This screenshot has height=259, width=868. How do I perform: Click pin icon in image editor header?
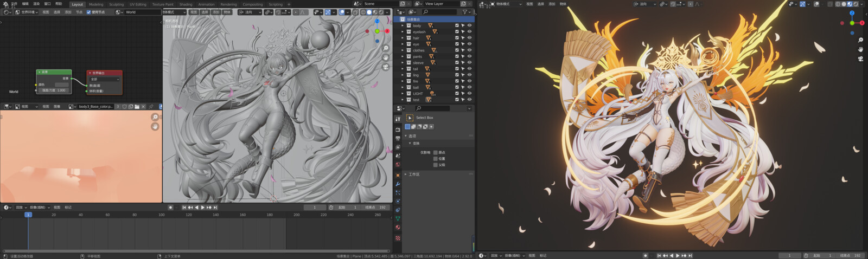pos(151,107)
